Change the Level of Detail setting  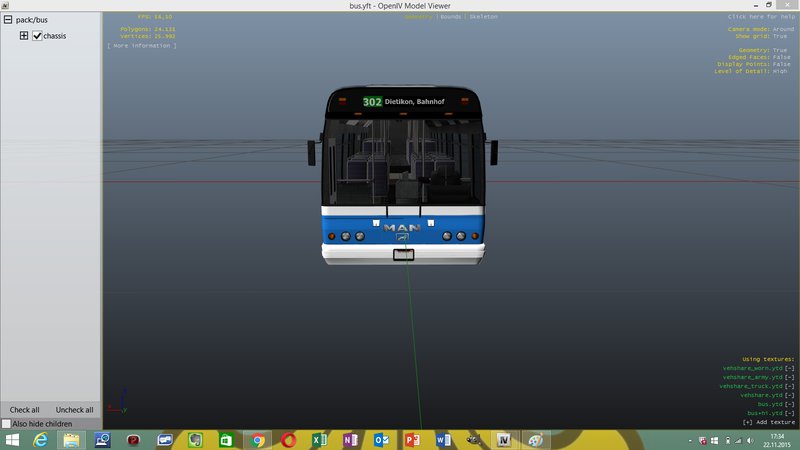click(x=751, y=71)
